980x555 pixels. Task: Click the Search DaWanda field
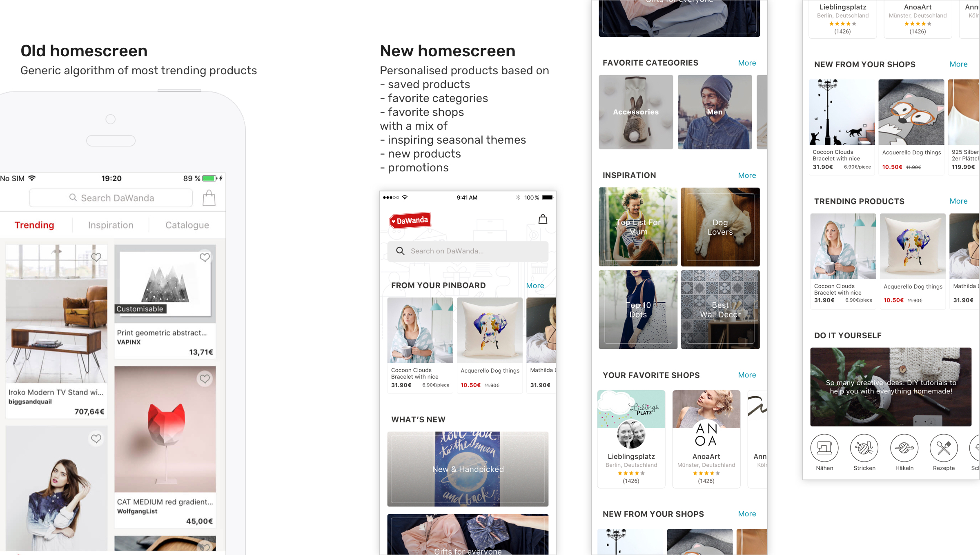111,198
